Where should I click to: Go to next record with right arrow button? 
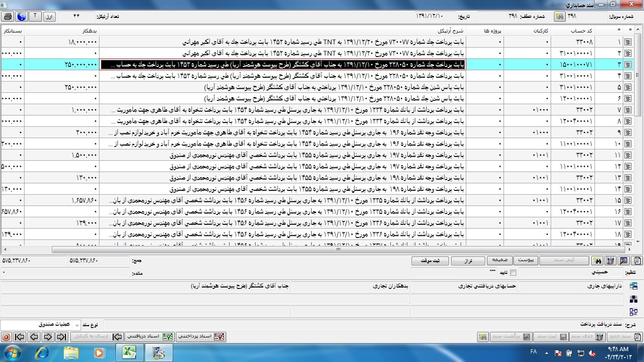(x=48, y=337)
